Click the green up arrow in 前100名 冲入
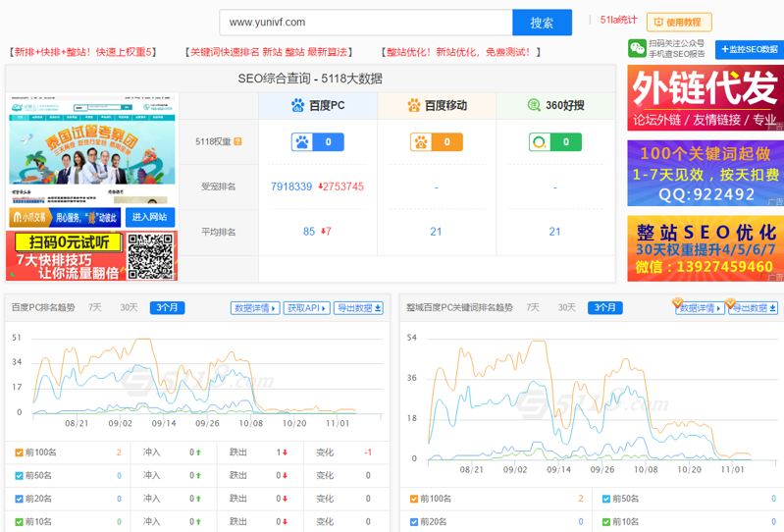 pyautogui.click(x=198, y=452)
